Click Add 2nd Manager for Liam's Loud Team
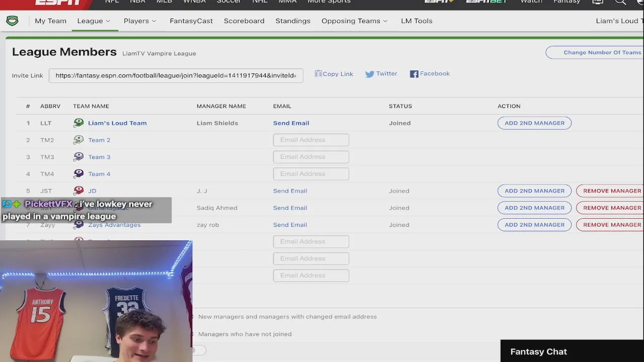Screen dimensions: 644x362 [x=534, y=123]
